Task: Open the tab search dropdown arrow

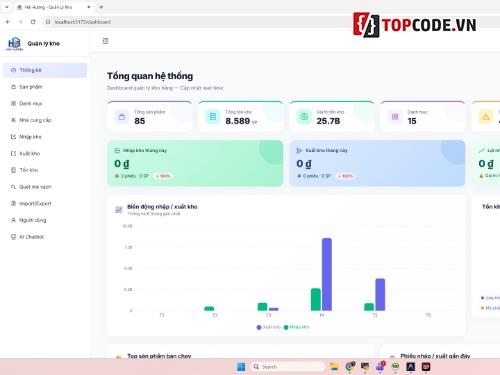Action: (6, 7)
